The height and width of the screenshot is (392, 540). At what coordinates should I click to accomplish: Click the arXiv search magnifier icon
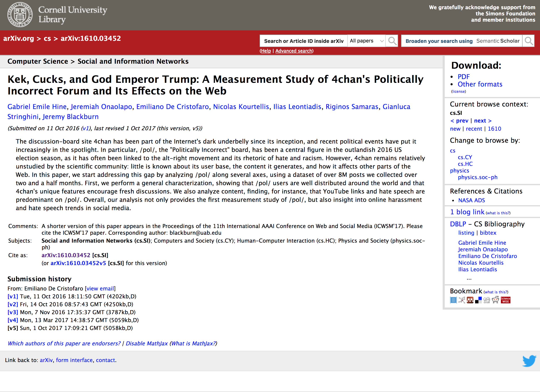[x=392, y=41]
